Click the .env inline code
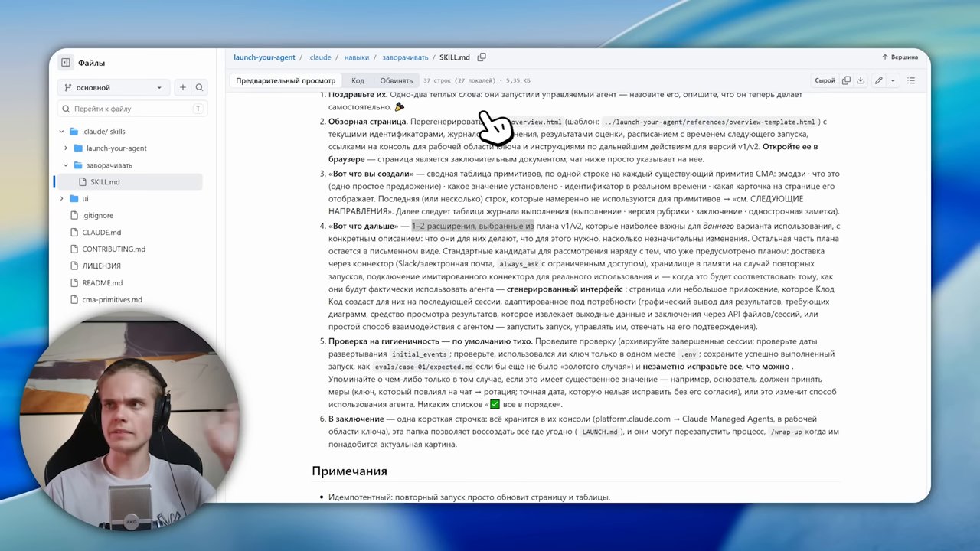Viewport: 980px width, 551px height. click(688, 354)
